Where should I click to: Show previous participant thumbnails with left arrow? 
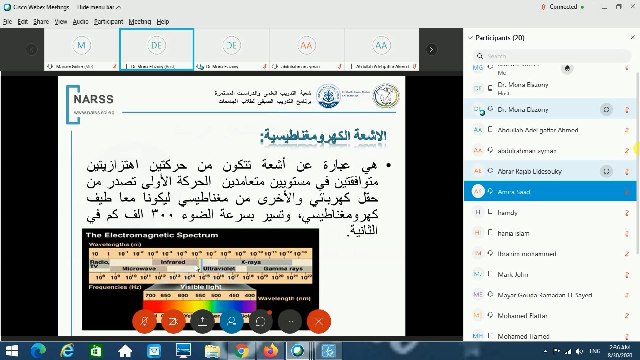click(x=31, y=49)
